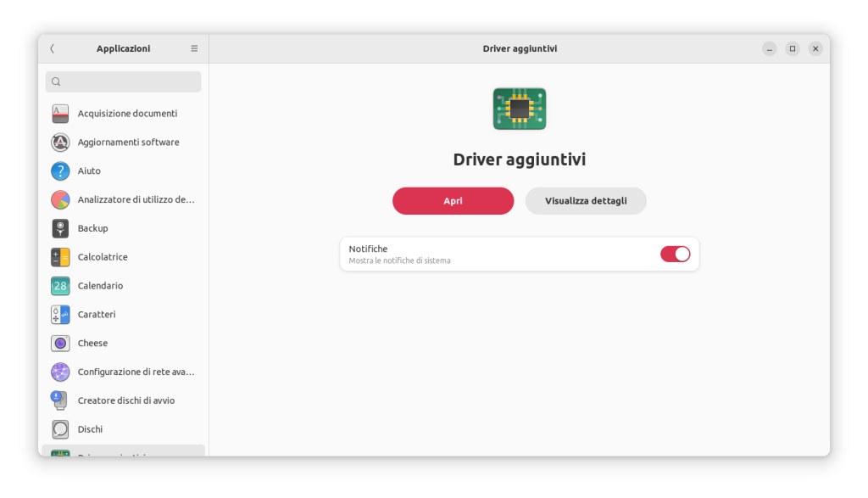The height and width of the screenshot is (498, 868).
Task: Click the Acquisizione documenti scanner icon
Action: [x=60, y=114]
